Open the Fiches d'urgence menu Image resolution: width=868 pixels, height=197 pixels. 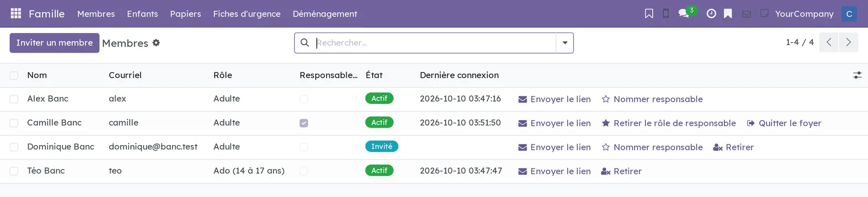247,14
